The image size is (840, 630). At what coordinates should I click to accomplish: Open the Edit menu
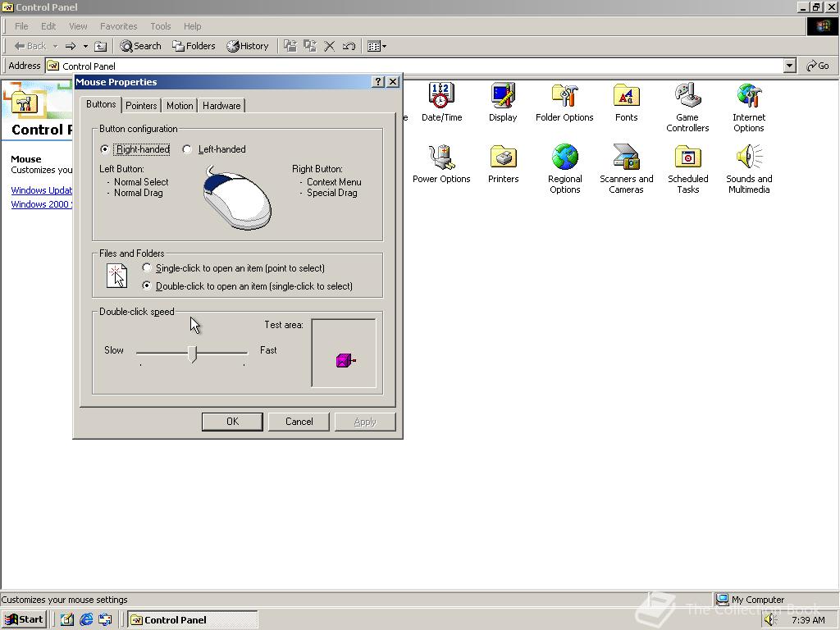click(48, 26)
